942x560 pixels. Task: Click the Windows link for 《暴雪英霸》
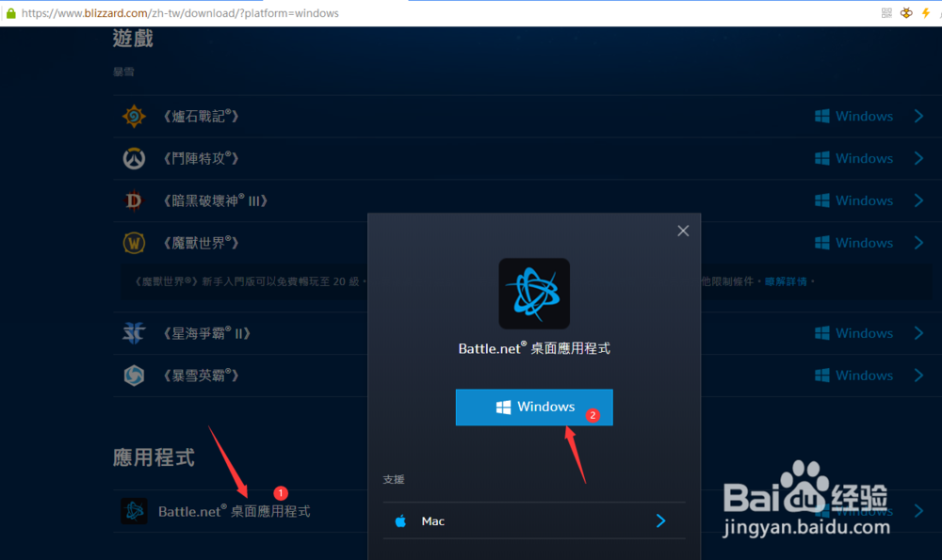[853, 376]
